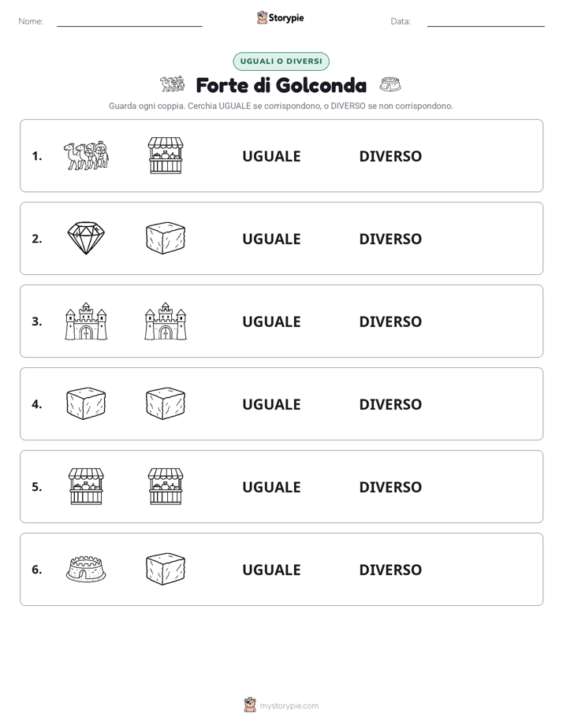The height and width of the screenshot is (728, 563).
Task: Choose UGUALE for row 4
Action: click(x=271, y=404)
